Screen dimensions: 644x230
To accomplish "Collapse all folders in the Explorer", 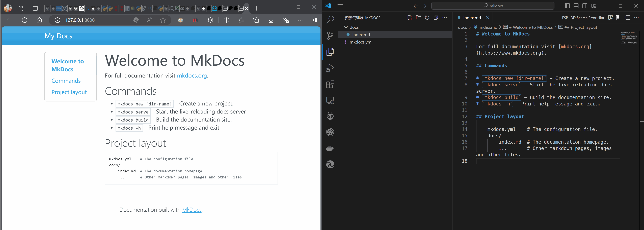I will [436, 17].
